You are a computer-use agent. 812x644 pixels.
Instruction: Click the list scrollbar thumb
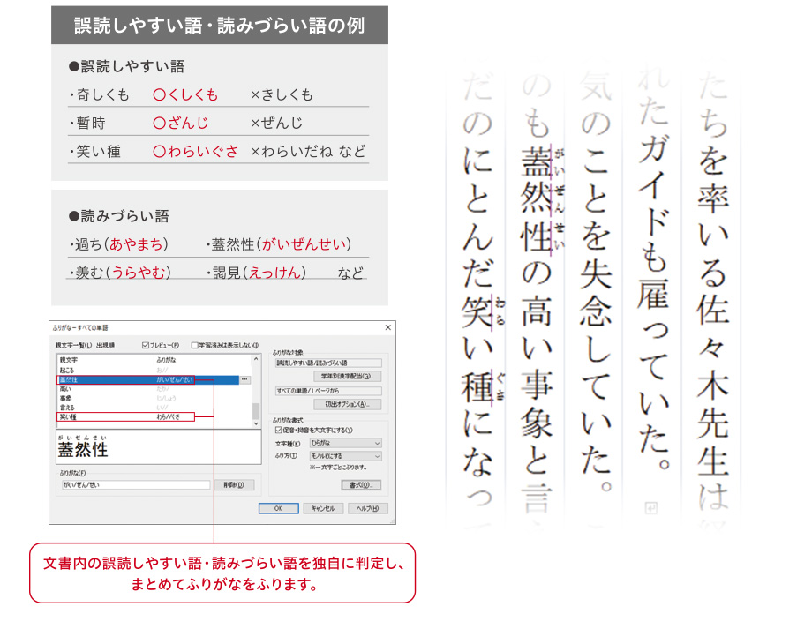256,411
